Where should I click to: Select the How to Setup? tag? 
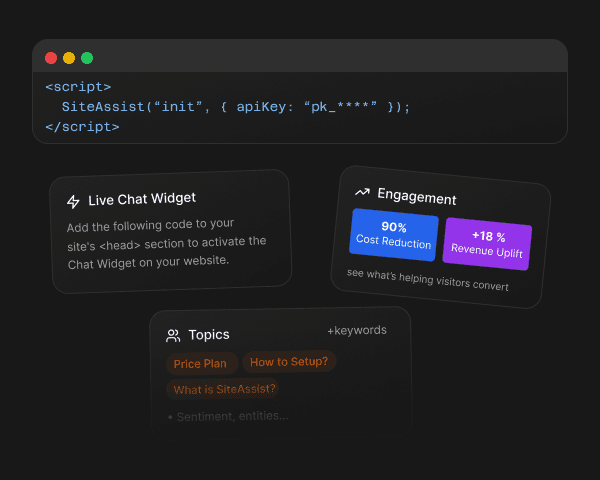(288, 362)
